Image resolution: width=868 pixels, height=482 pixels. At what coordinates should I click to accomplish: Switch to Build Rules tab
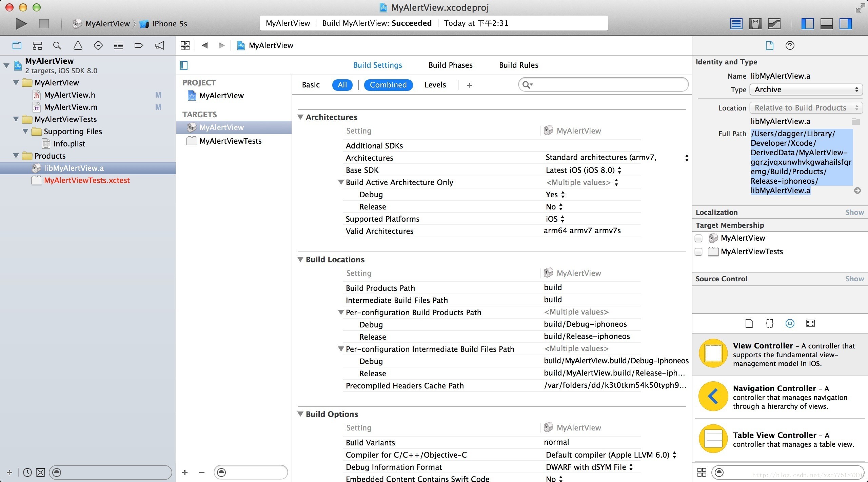518,65
